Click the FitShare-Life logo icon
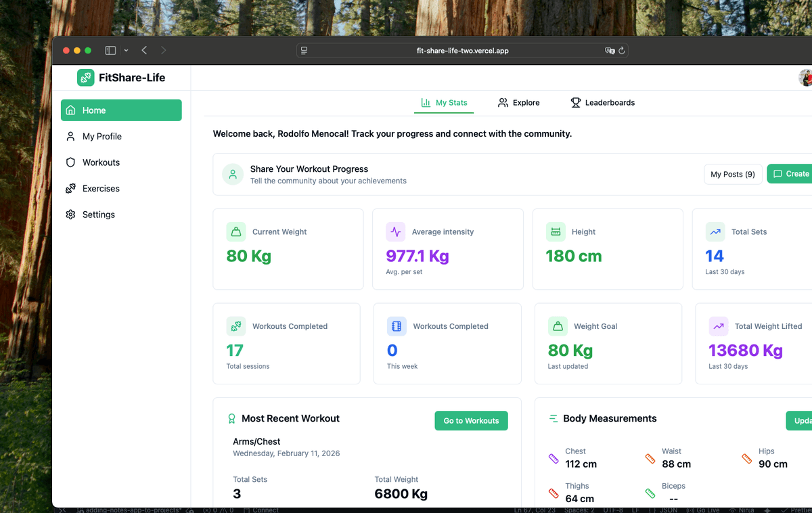The width and height of the screenshot is (812, 513). point(85,77)
